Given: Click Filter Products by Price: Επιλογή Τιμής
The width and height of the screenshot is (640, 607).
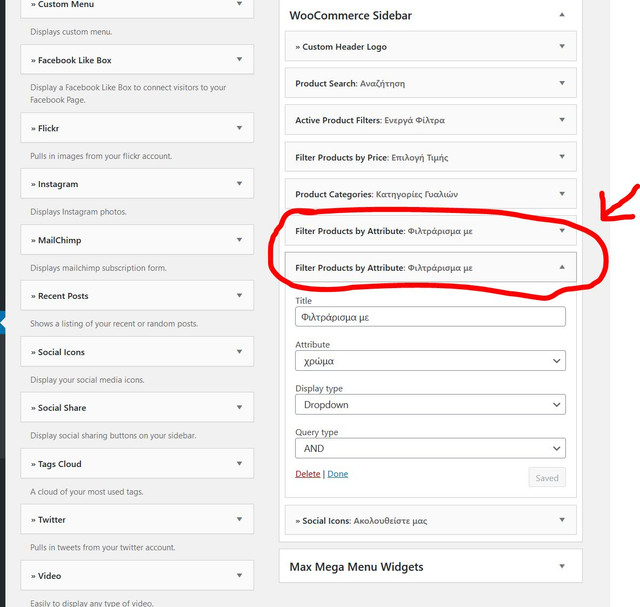Looking at the screenshot, I should tap(372, 158).
